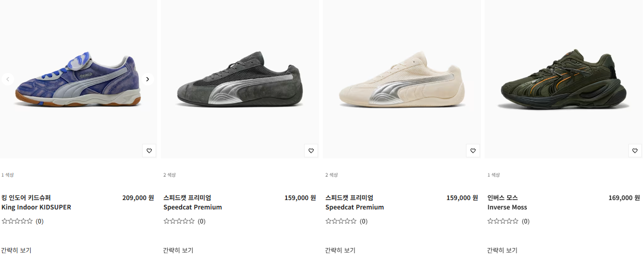Select the green Inverse Moss shoe image
Viewport: 644px width, 260px height.
(x=564, y=79)
